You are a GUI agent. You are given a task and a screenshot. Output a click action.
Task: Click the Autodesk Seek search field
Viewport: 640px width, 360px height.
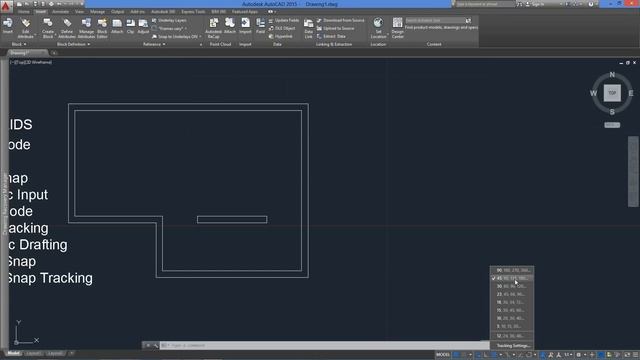[435, 20]
